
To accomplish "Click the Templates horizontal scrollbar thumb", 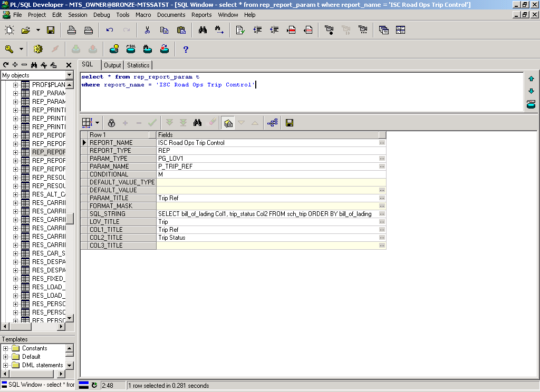I will pyautogui.click(x=31, y=374).
